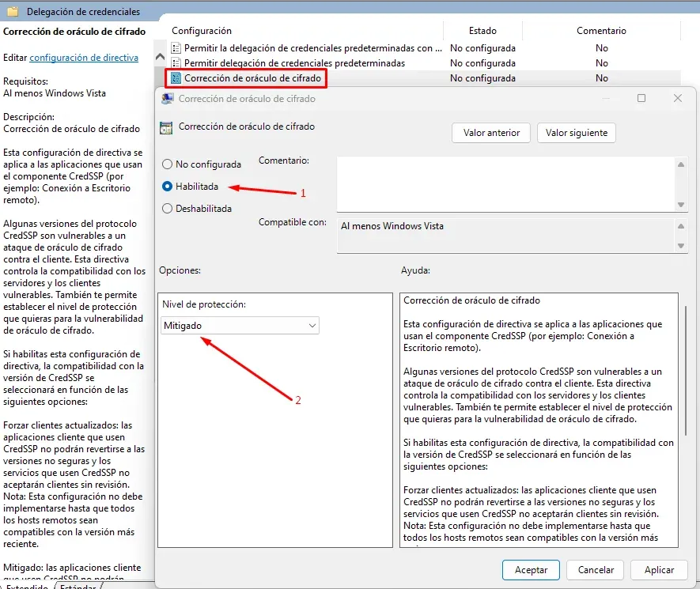Click the Aplicar button

click(x=659, y=570)
